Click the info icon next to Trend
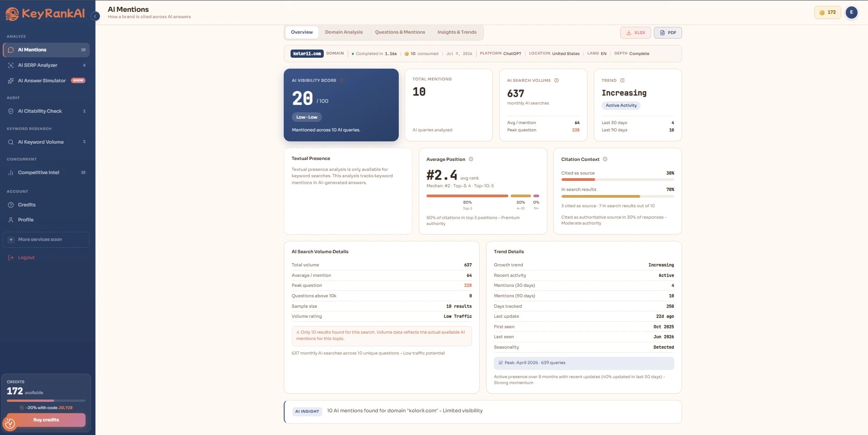This screenshot has width=868, height=435. coord(622,80)
